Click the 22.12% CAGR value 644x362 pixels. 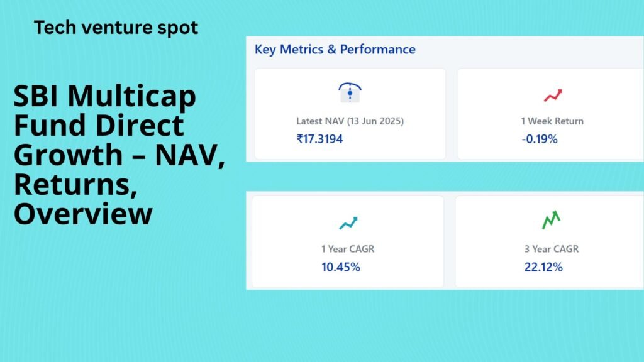tap(543, 267)
